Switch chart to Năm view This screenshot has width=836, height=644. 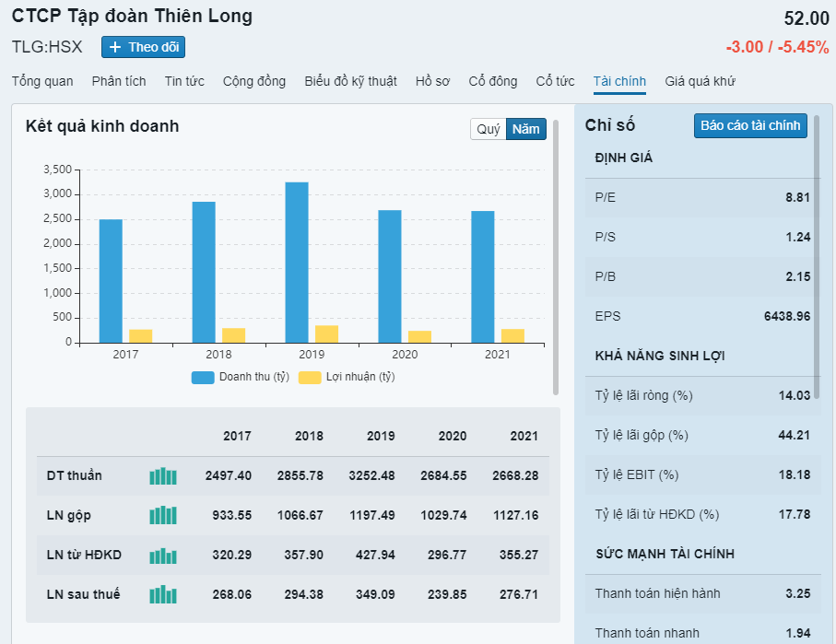point(525,129)
